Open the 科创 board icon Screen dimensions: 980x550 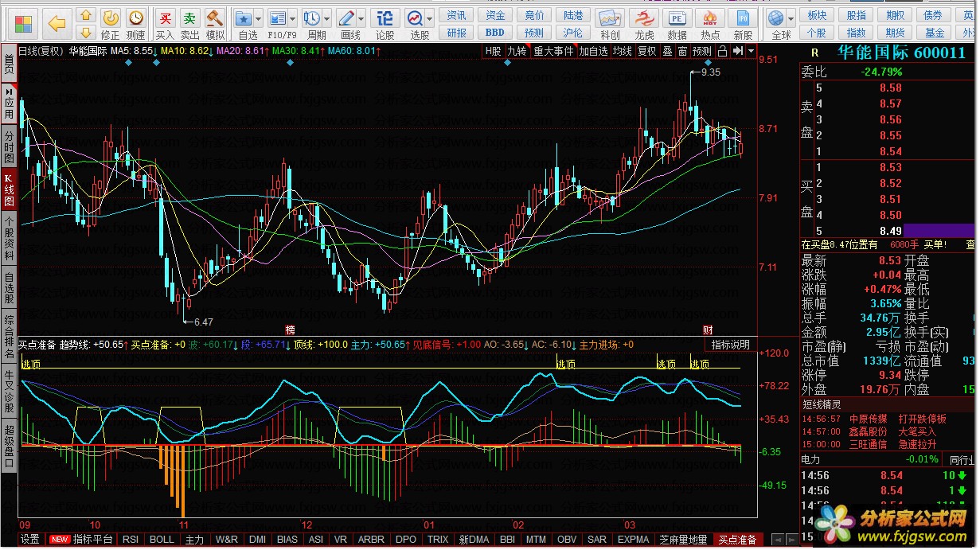pyautogui.click(x=611, y=24)
